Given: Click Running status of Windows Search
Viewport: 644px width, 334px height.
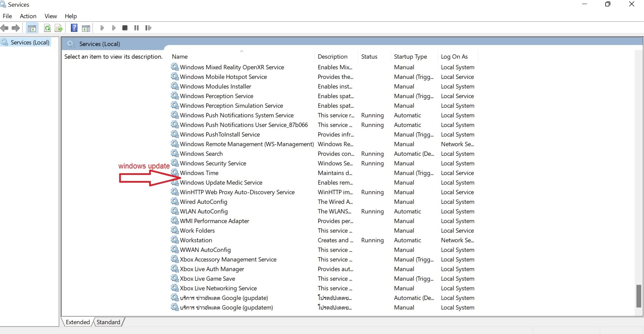Looking at the screenshot, I should (x=372, y=153).
